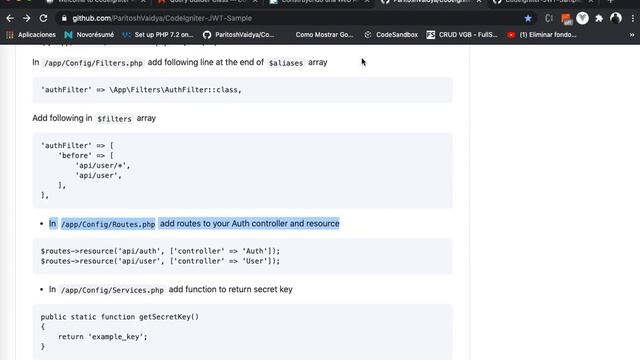Click the highlighted /app/Config/Routes.php code
Viewport: 640px width, 360px height.
pyautogui.click(x=108, y=224)
